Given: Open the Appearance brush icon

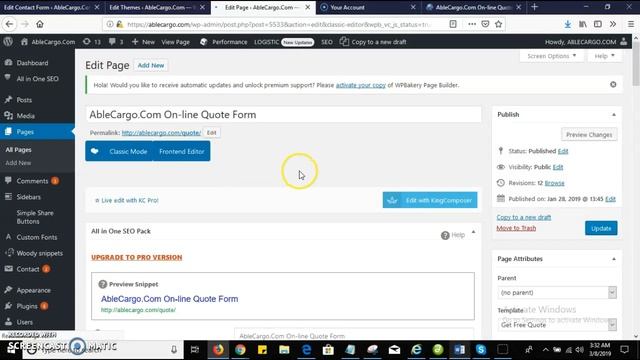Looking at the screenshot, I should [8, 290].
